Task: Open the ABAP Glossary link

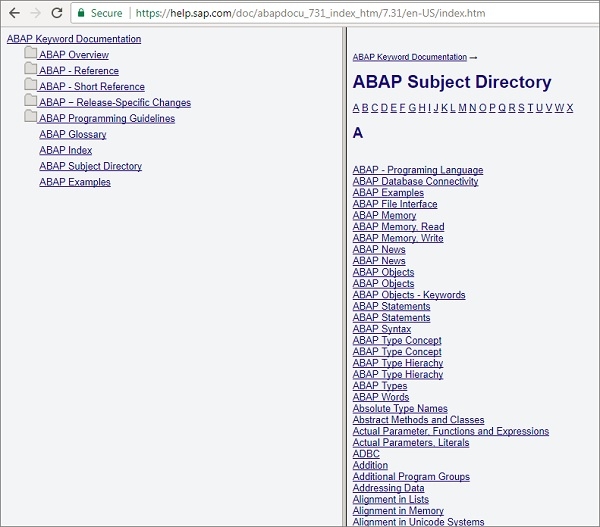Action: 73,135
